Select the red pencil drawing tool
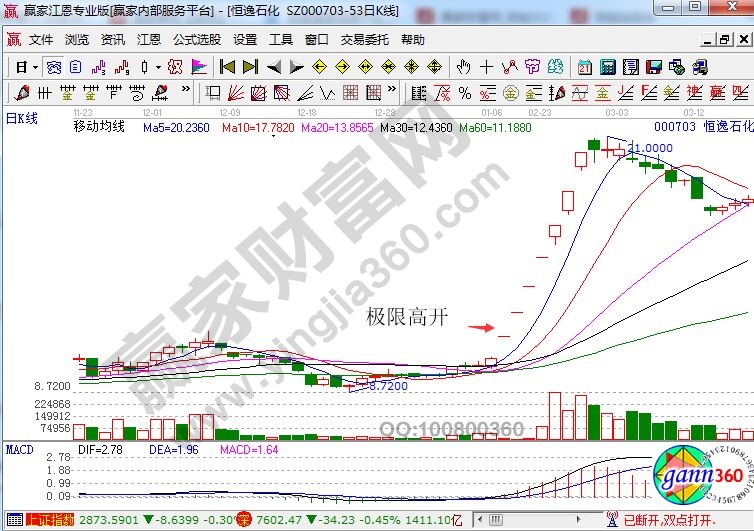Viewport: 754px width, 531px height. coord(22,93)
